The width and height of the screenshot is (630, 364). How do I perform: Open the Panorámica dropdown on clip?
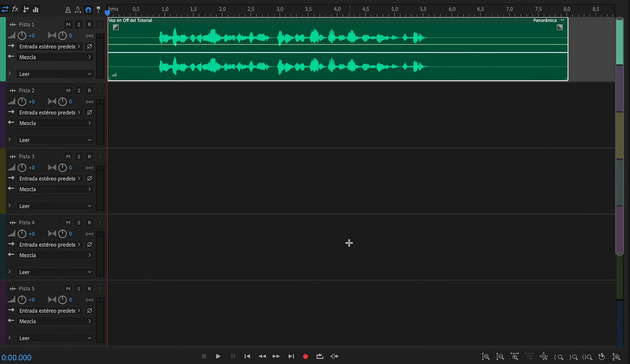tap(549, 20)
